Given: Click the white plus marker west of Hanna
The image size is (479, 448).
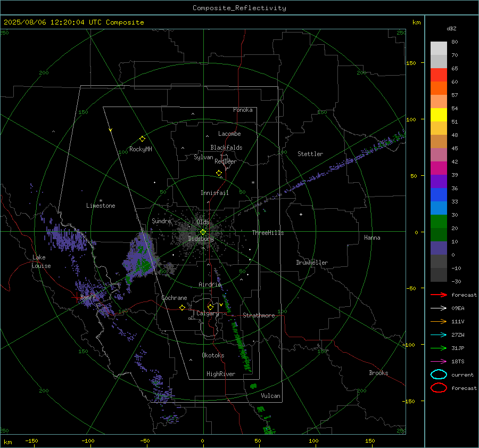Looking at the screenshot, I should tap(301, 214).
